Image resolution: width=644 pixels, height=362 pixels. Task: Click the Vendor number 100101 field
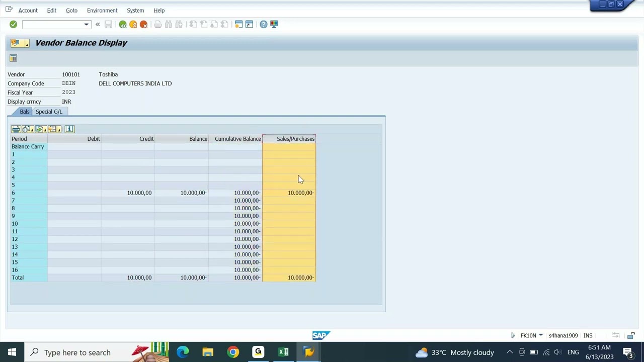(71, 74)
